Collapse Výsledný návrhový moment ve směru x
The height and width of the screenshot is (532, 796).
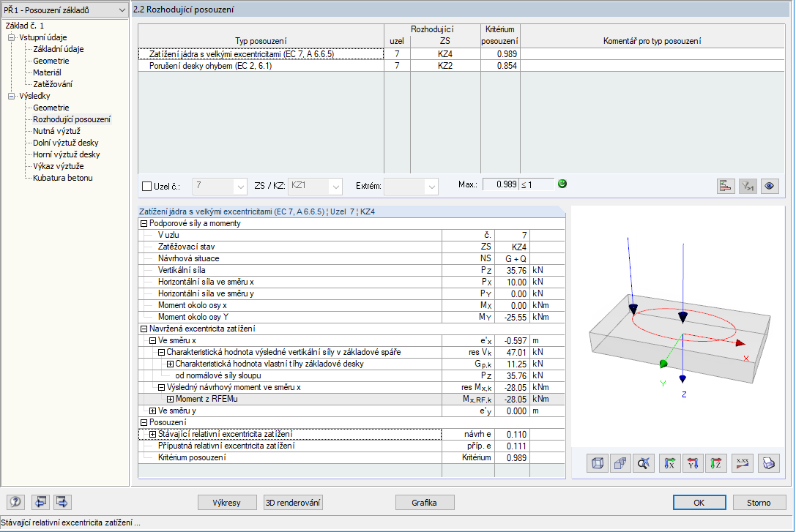(161, 387)
